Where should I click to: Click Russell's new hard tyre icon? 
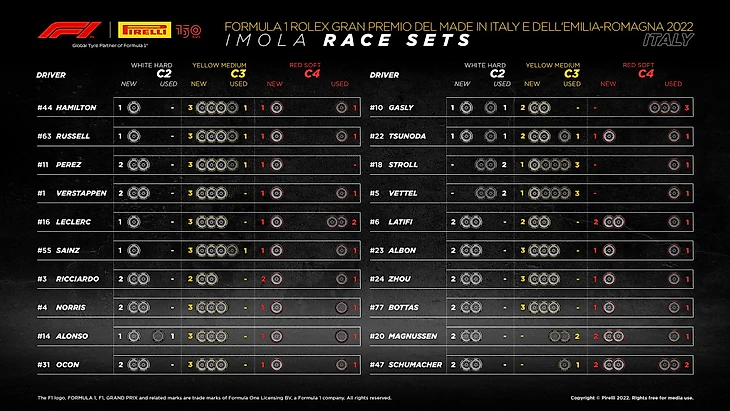coord(134,135)
